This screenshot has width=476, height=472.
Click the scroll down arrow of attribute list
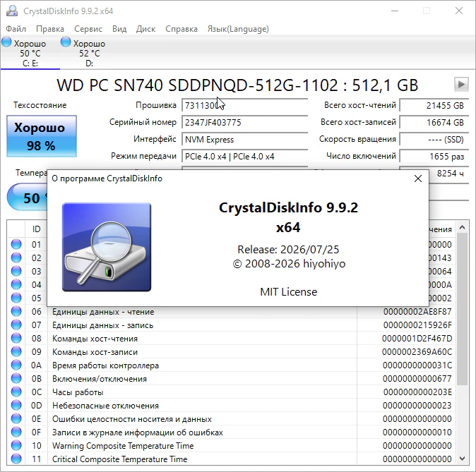(463, 459)
